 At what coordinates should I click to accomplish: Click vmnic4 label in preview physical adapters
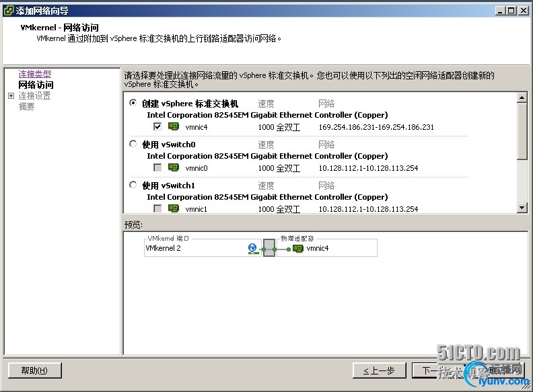tap(318, 248)
